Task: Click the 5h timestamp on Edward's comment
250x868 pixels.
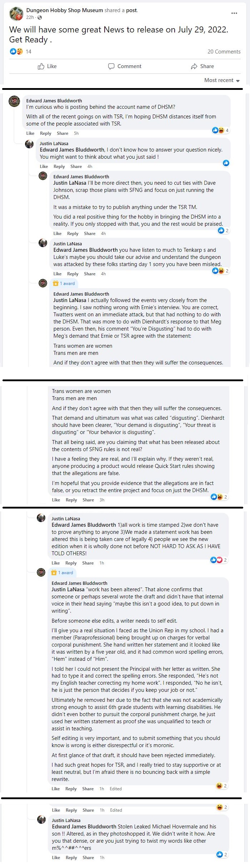Action: click(x=76, y=133)
